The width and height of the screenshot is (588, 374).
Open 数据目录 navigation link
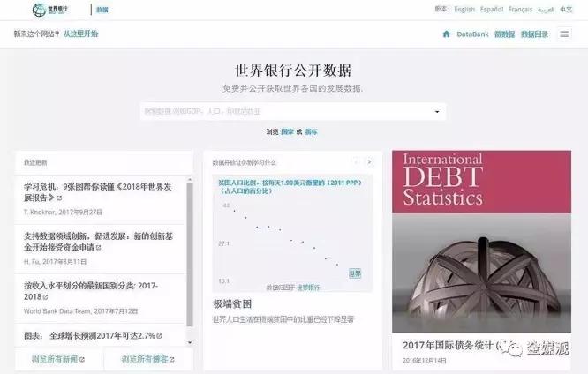point(534,34)
